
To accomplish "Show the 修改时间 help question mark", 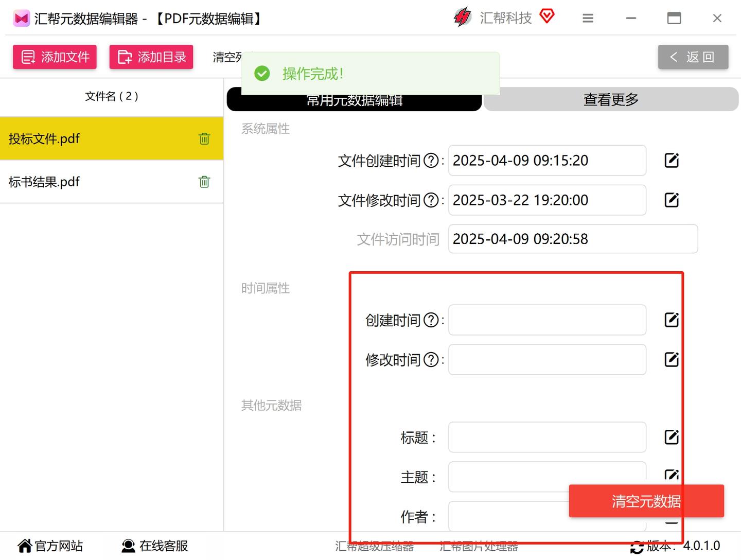I will pos(431,360).
